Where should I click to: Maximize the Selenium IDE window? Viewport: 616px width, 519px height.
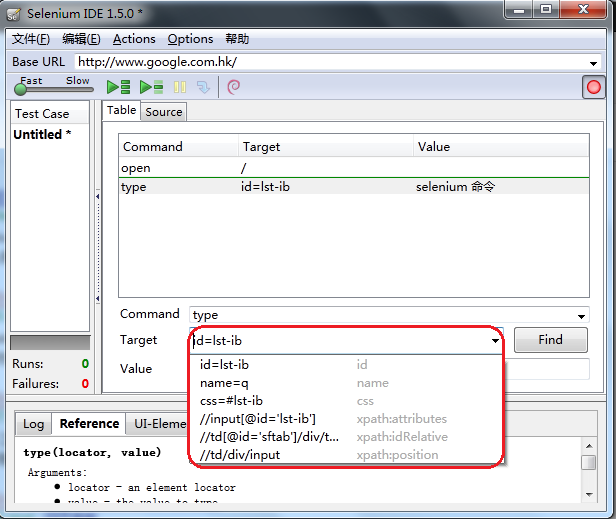click(546, 9)
